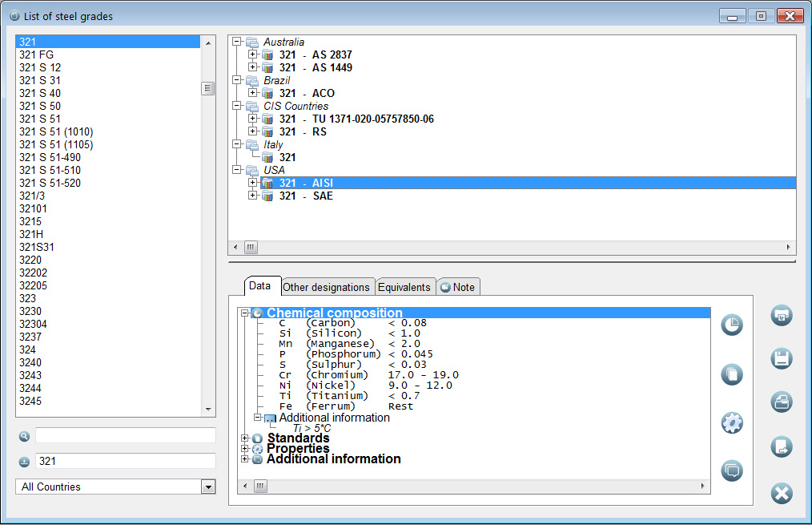This screenshot has height=525, width=812.
Task: Click the empty search field beside the magnifier
Action: pyautogui.click(x=125, y=435)
